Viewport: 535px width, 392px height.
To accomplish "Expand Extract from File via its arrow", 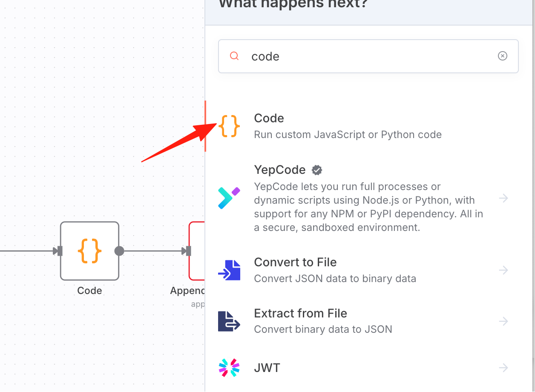I will click(503, 321).
